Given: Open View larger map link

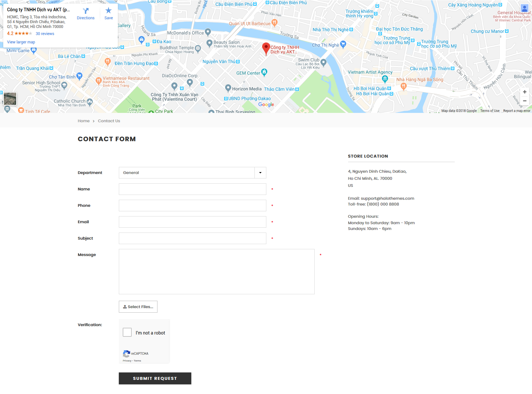Looking at the screenshot, I should pyautogui.click(x=21, y=42).
